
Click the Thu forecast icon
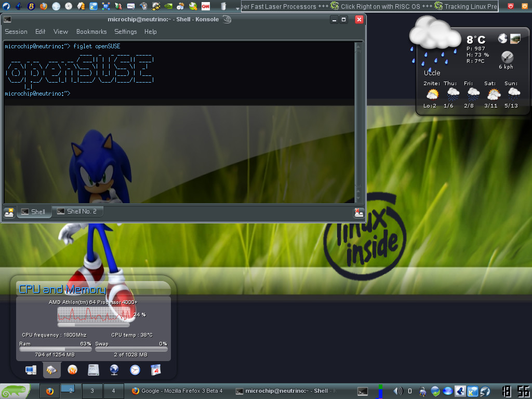[x=453, y=94]
